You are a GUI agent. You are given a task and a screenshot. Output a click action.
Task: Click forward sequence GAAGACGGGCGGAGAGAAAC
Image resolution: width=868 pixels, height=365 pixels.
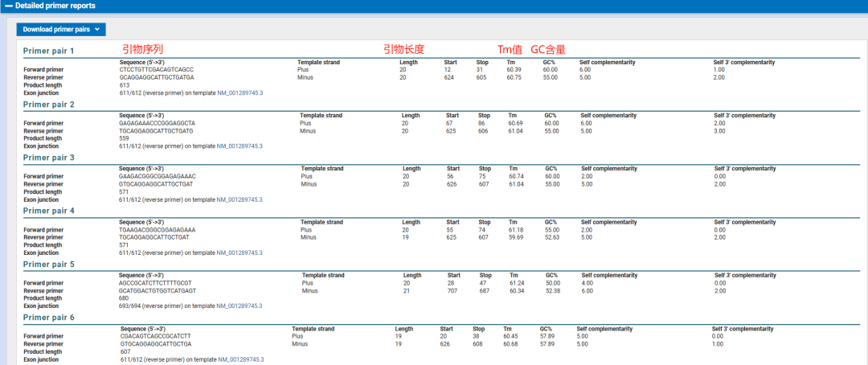point(158,176)
